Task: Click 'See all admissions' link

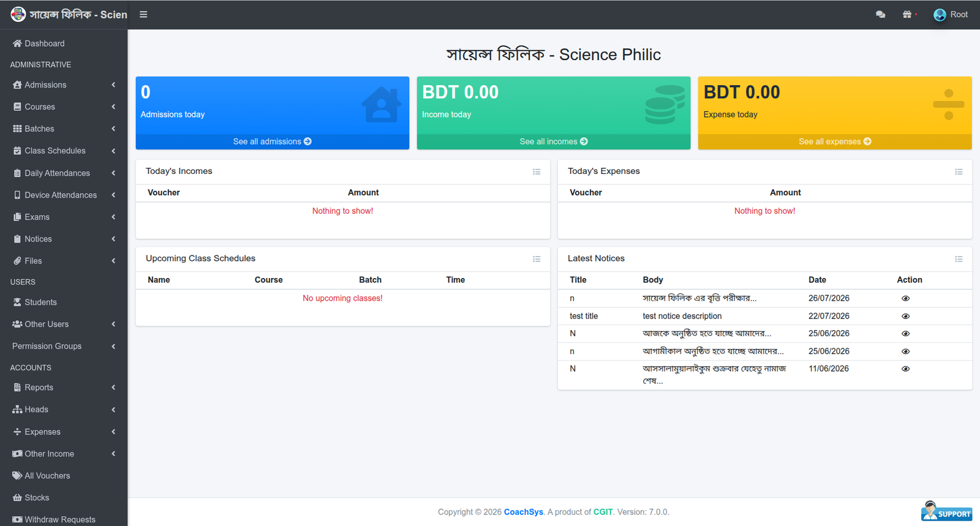Action: point(272,141)
